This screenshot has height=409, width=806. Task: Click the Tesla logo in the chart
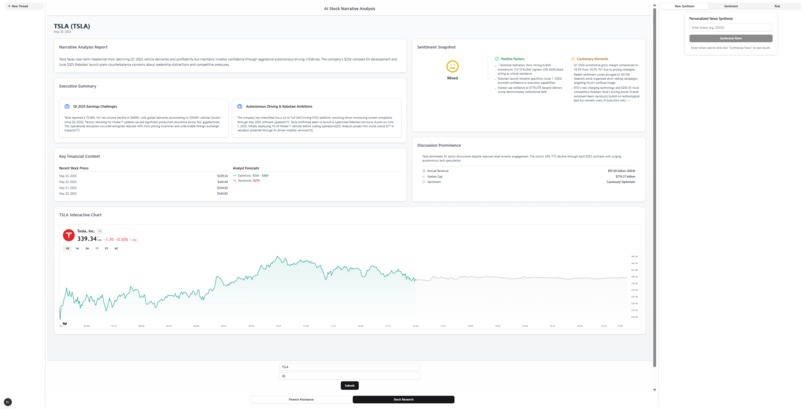coord(68,235)
